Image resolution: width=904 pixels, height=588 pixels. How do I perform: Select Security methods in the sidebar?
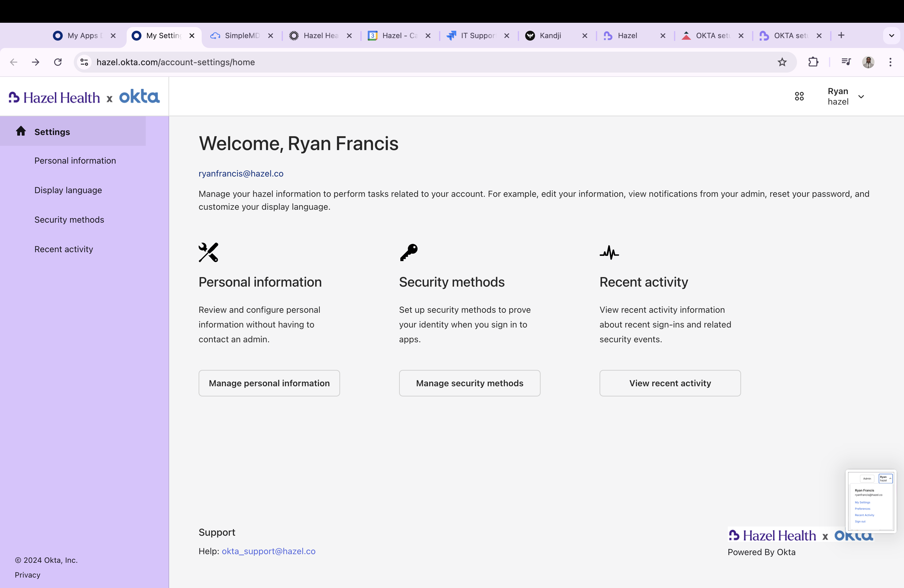click(69, 220)
